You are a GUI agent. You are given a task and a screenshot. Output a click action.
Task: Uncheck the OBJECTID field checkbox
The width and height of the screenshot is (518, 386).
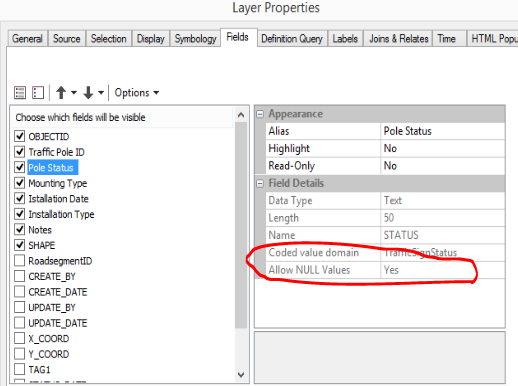(20, 136)
